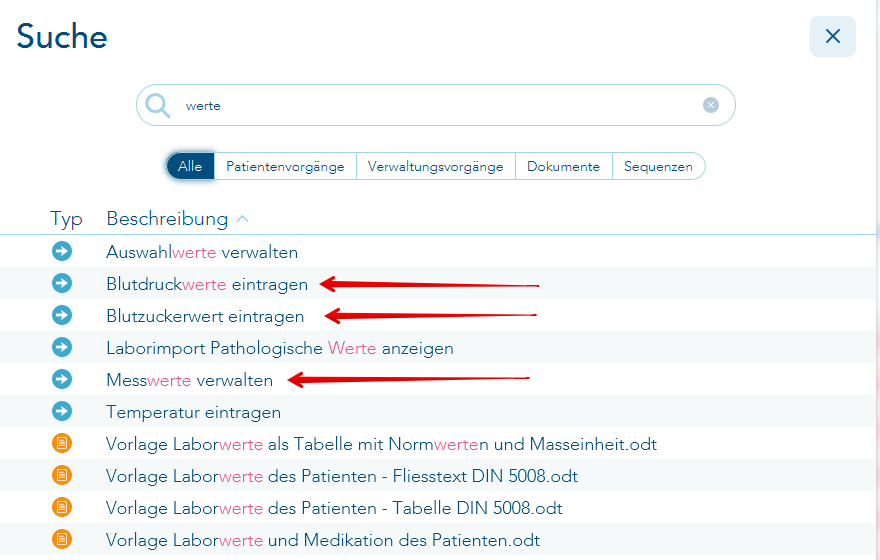Click the arrow icon next to Messwerte verwalten

(x=62, y=380)
